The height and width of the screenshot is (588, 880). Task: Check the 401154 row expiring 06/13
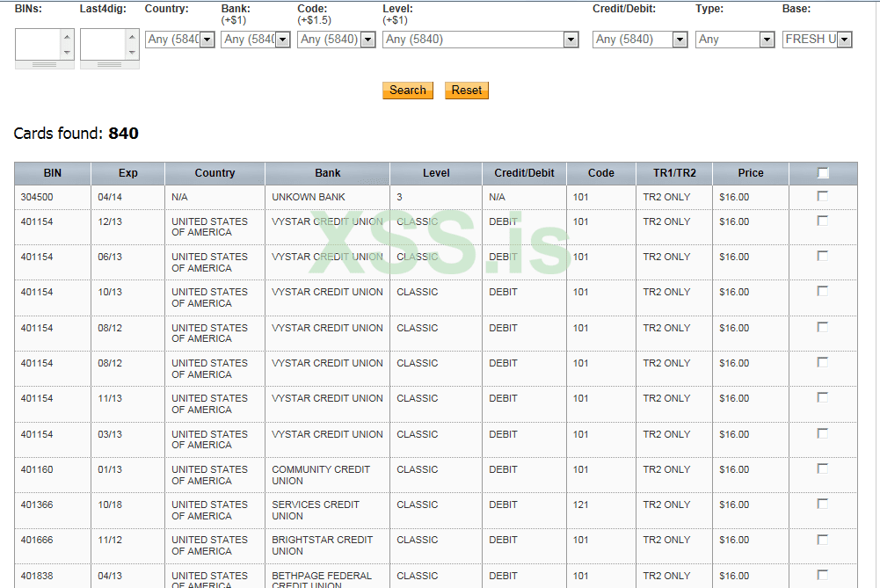(x=823, y=257)
